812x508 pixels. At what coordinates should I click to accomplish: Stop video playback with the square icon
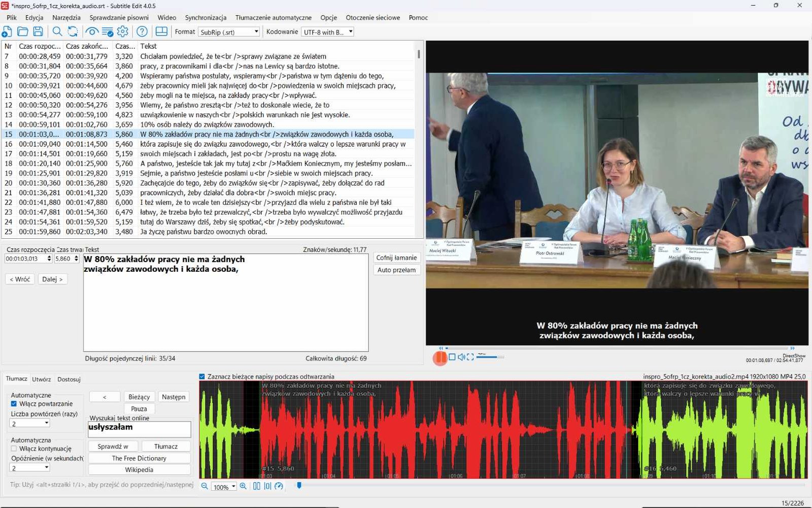[x=452, y=357]
